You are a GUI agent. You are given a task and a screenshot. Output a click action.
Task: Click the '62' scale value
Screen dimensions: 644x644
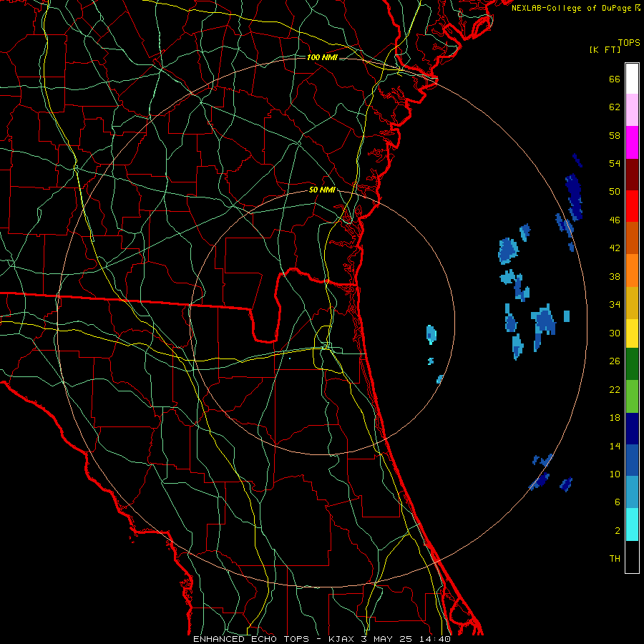tap(615, 107)
